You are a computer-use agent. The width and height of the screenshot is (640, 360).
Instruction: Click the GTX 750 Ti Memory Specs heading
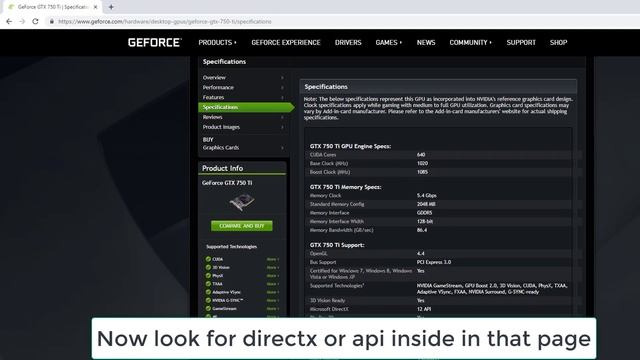pyautogui.click(x=345, y=187)
